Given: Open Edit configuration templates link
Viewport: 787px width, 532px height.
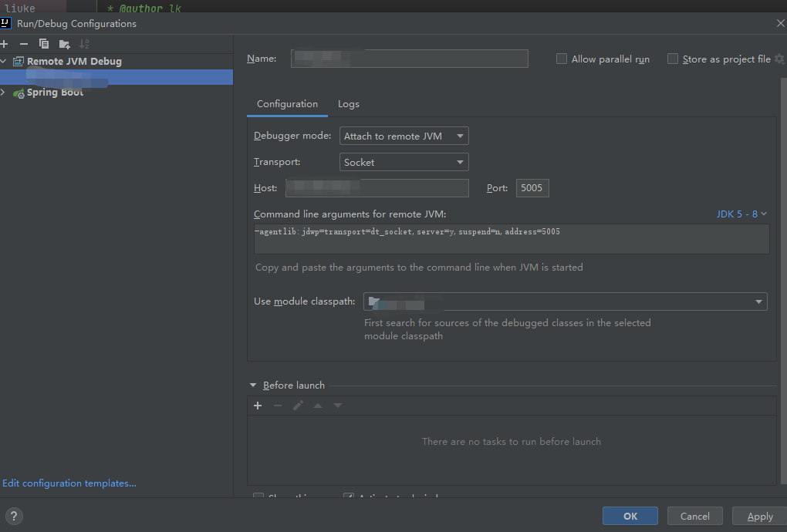Looking at the screenshot, I should pos(69,483).
